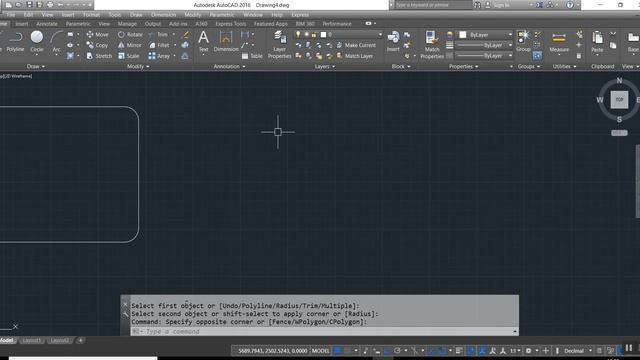Switch to the Manage ribbon tab
The width and height of the screenshot is (640, 360).
[x=127, y=24]
